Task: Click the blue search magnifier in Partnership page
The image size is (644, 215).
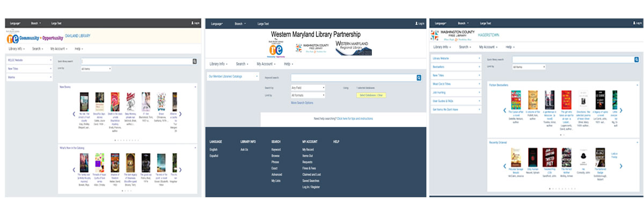Action: click(419, 78)
